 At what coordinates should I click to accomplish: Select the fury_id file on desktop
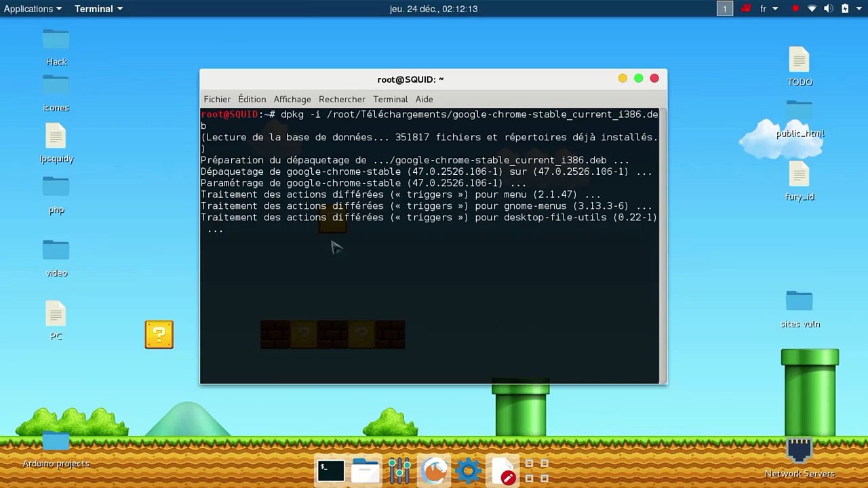[x=800, y=182]
